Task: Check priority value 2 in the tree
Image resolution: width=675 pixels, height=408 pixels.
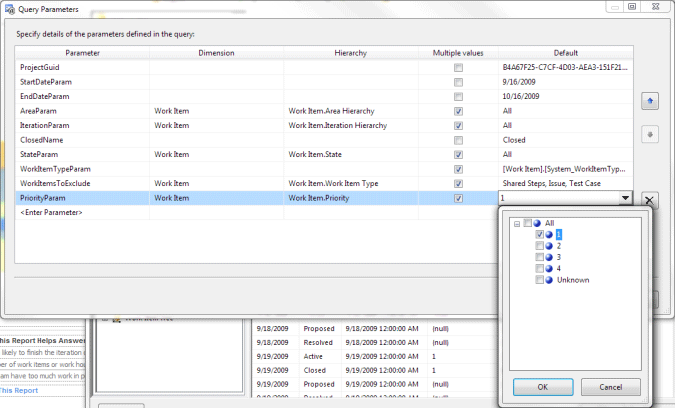Action: coord(539,246)
